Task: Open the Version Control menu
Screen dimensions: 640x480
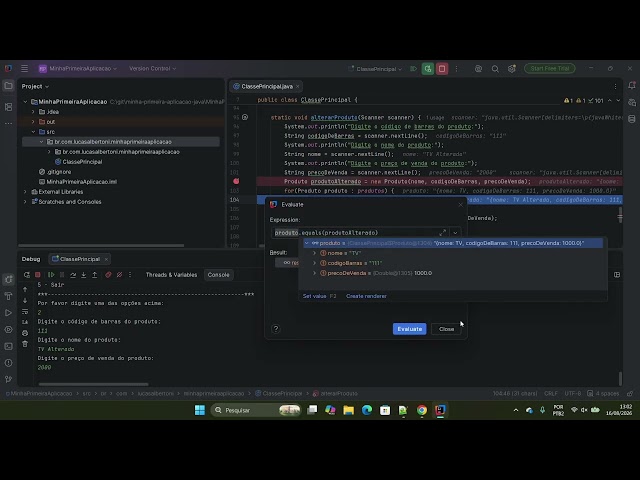Action: [153, 69]
